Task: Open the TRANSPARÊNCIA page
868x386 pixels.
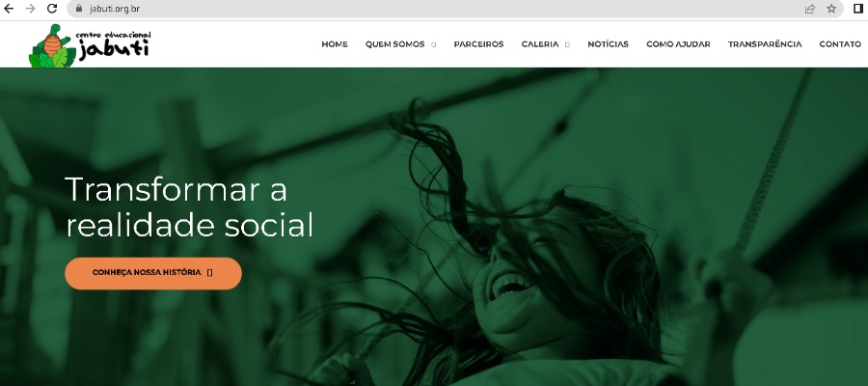Action: (x=765, y=44)
